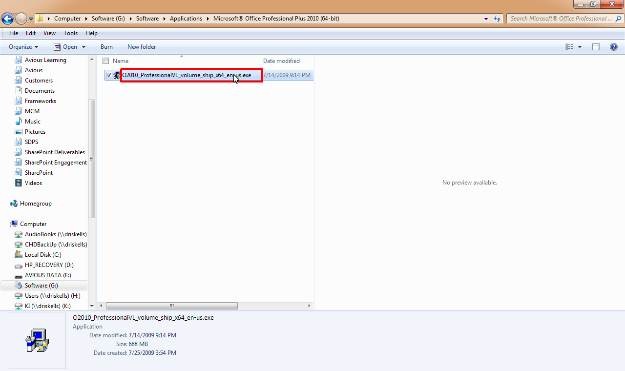Open the Edit menu
The width and height of the screenshot is (625, 371).
(31, 33)
